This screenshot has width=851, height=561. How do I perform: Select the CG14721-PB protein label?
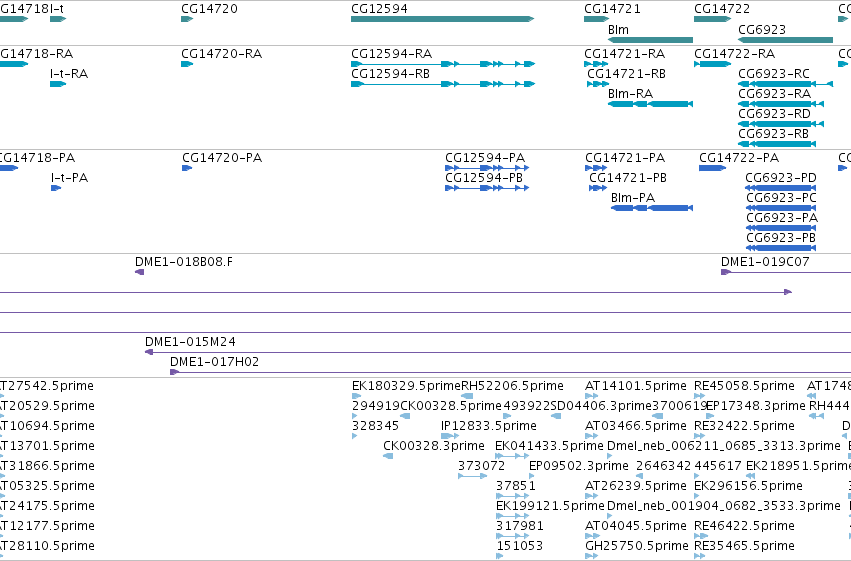[x=628, y=177]
